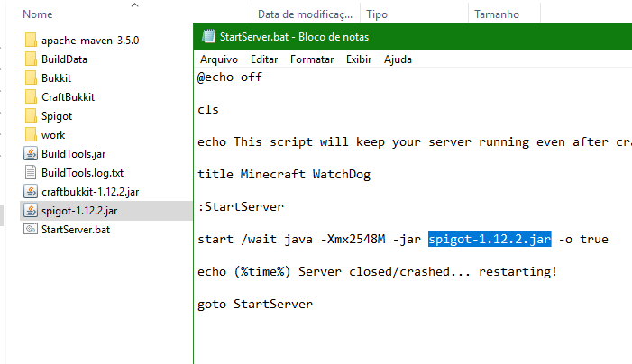Click the apache-maven-3.5.0 folder icon
The height and width of the screenshot is (364, 632).
point(31,41)
